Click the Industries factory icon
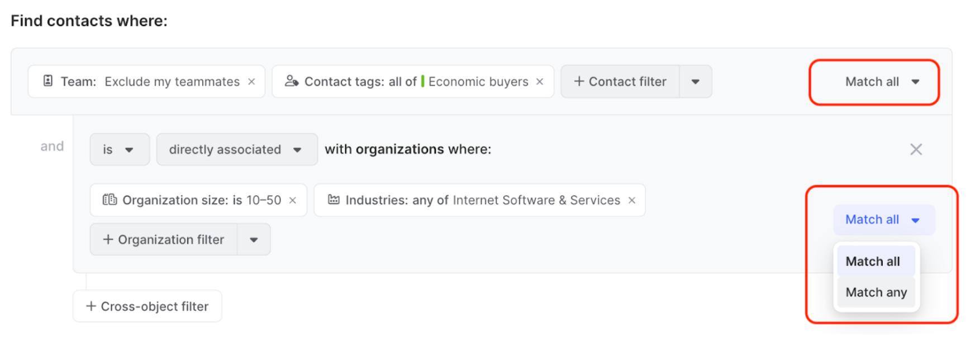 [334, 200]
